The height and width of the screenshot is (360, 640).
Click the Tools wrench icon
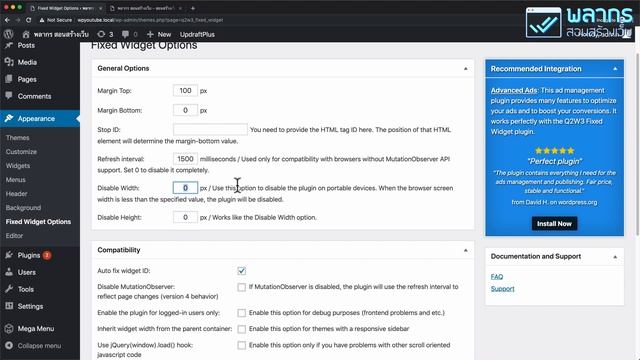[9, 289]
